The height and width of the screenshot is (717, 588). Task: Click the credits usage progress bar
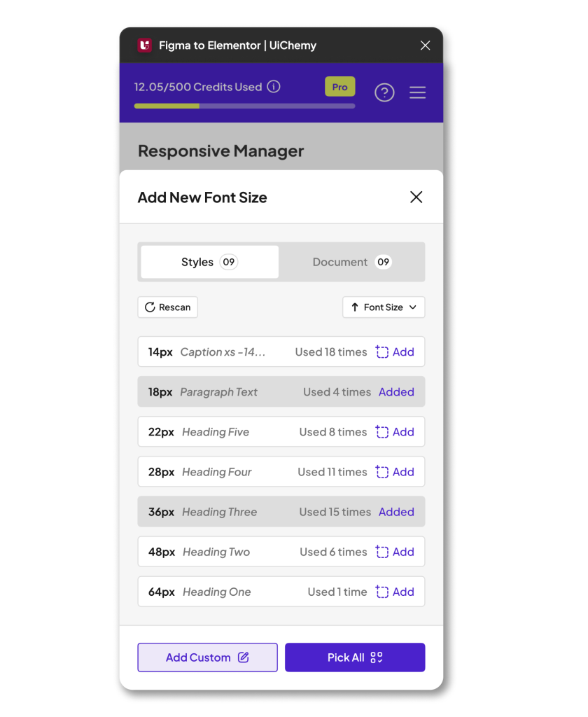[244, 106]
